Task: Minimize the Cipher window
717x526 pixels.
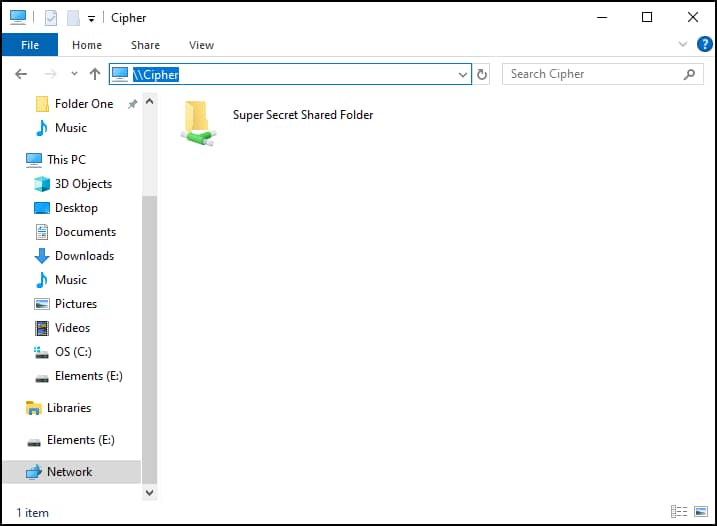Action: click(602, 17)
